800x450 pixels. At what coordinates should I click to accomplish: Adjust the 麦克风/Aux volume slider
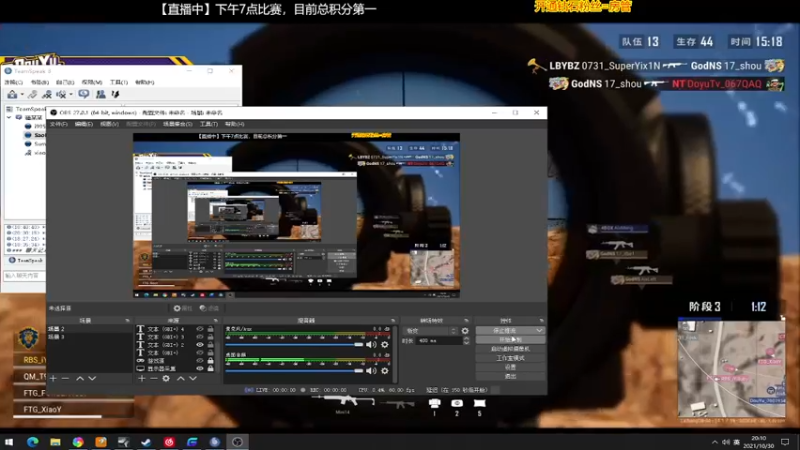click(294, 345)
